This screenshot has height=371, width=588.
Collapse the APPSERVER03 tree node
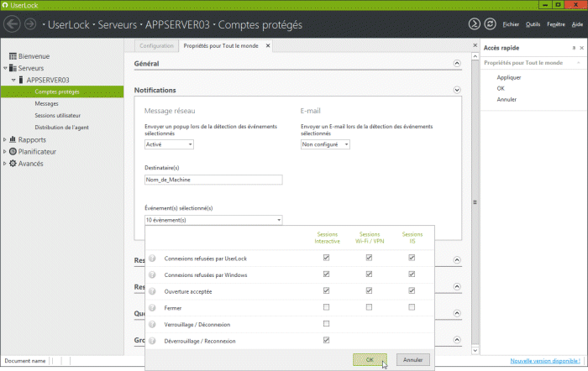click(13, 80)
